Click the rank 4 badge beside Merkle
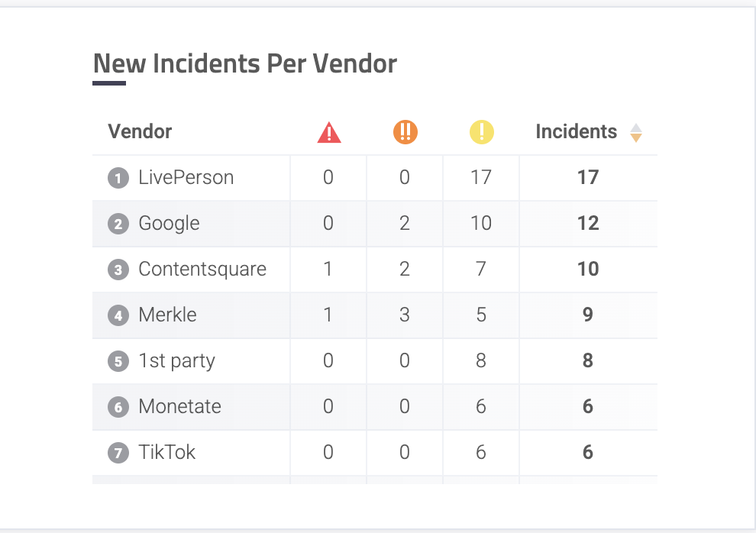This screenshot has height=533, width=756. pos(118,315)
